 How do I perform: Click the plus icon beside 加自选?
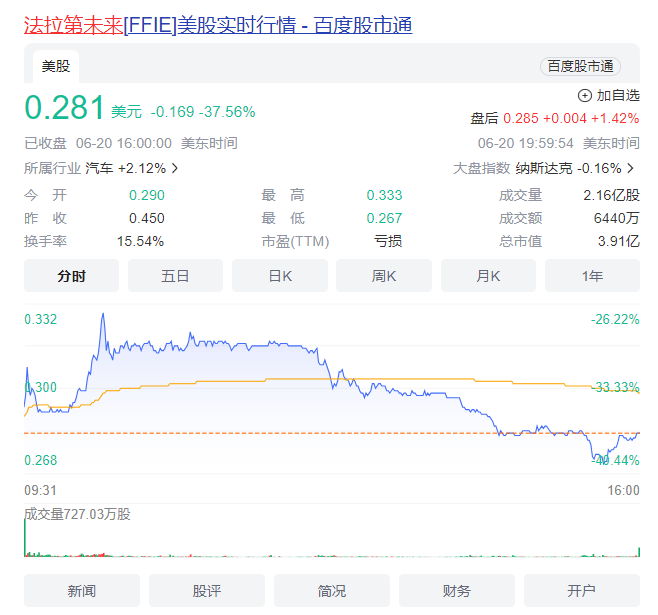[x=585, y=96]
